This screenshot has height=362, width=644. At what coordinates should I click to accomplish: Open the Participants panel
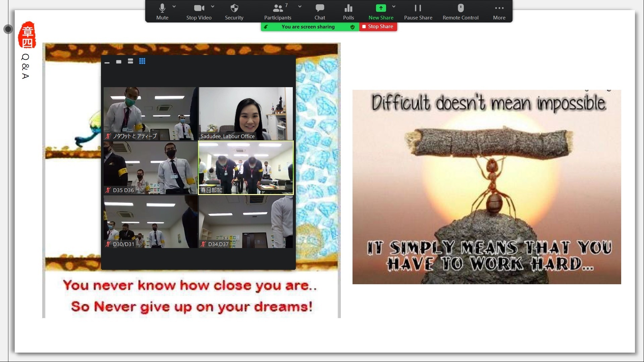278,11
